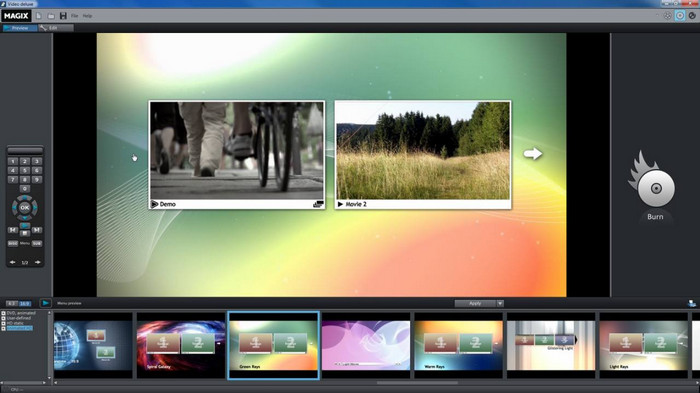
Task: Play the menu preview with blue arrow button
Action: pyautogui.click(x=45, y=303)
